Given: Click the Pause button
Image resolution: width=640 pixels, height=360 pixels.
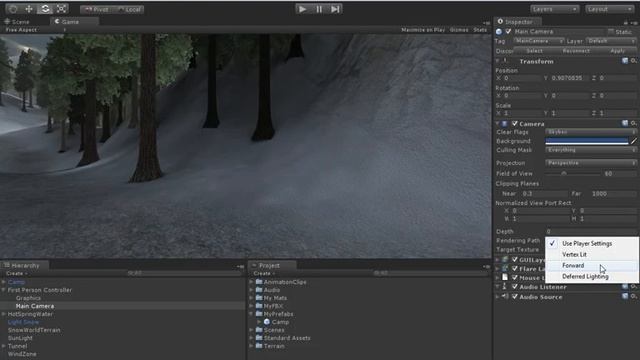Looking at the screenshot, I should [319, 9].
